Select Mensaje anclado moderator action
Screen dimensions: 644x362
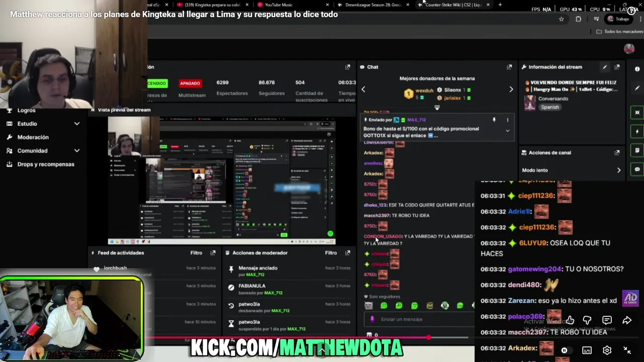[x=289, y=271]
